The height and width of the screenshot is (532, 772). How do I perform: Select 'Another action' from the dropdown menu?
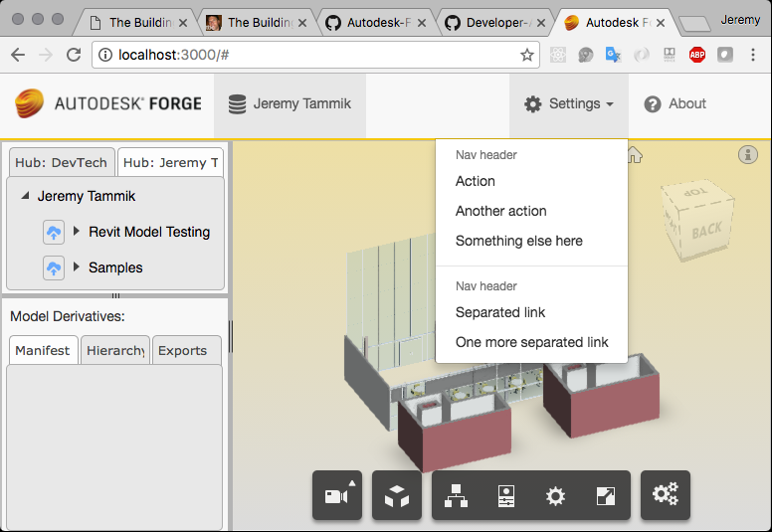click(x=500, y=211)
